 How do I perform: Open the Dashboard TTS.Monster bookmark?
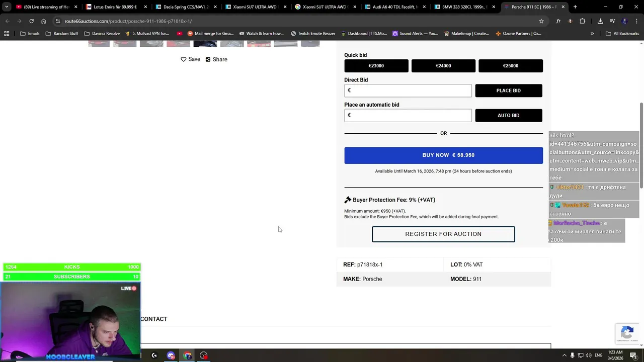[x=364, y=33]
